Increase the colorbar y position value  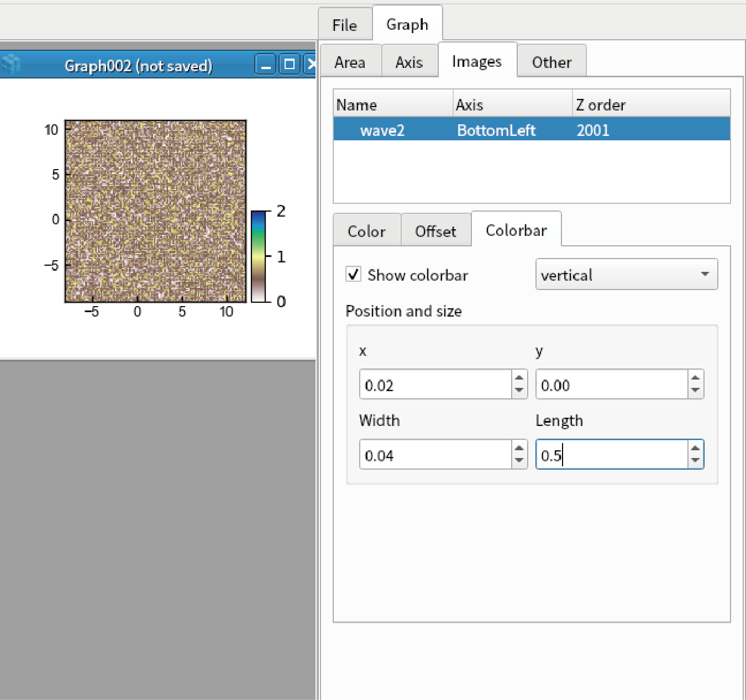(695, 378)
